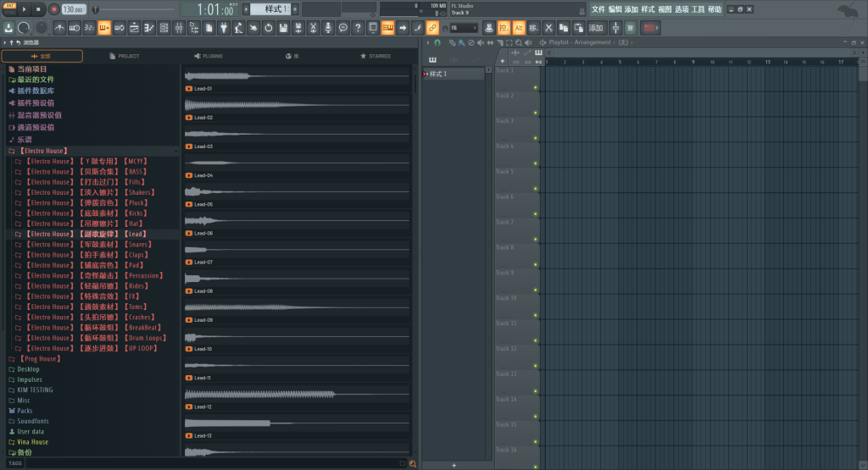Click the song position slider
Screen dimensions: 868x470
click(x=136, y=9)
